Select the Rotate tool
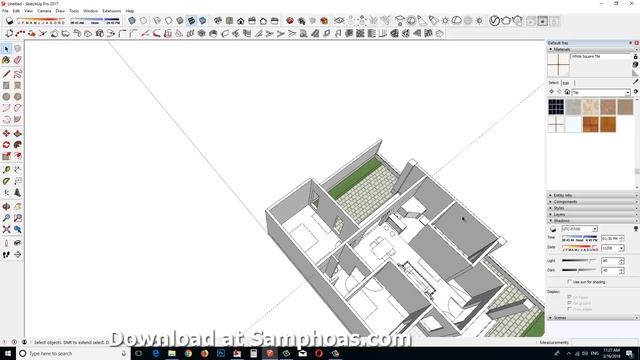The height and width of the screenshot is (360, 640). 6,145
